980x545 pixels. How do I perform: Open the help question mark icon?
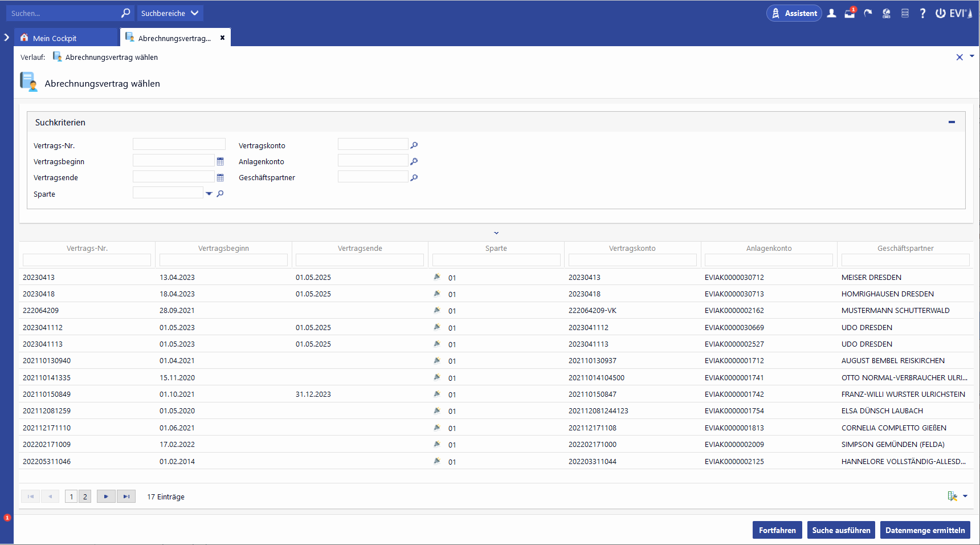click(x=922, y=13)
